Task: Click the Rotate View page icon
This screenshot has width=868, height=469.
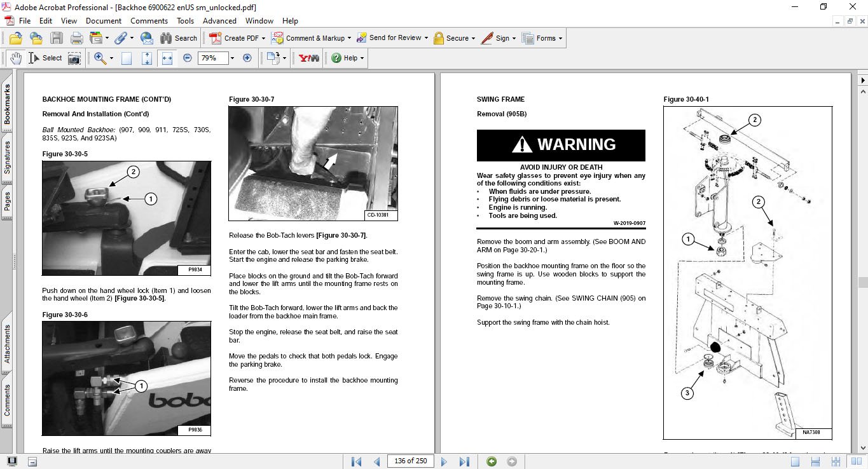Action: tap(273, 58)
